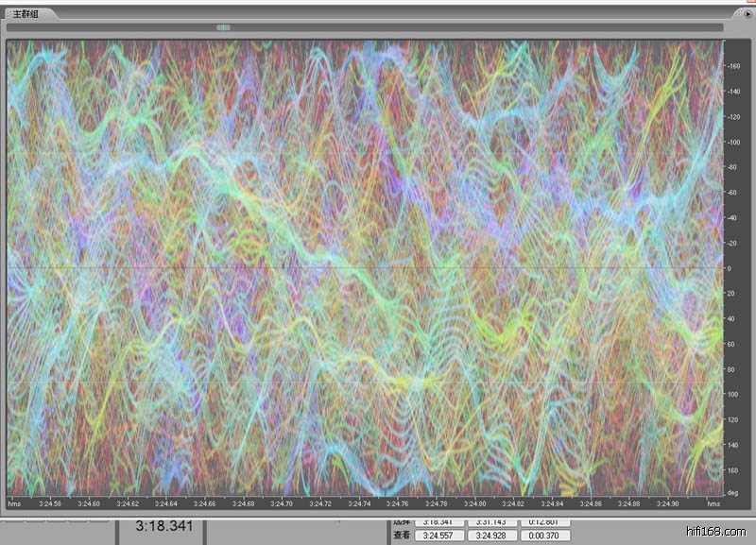Select the 主群组 tab

click(x=26, y=14)
